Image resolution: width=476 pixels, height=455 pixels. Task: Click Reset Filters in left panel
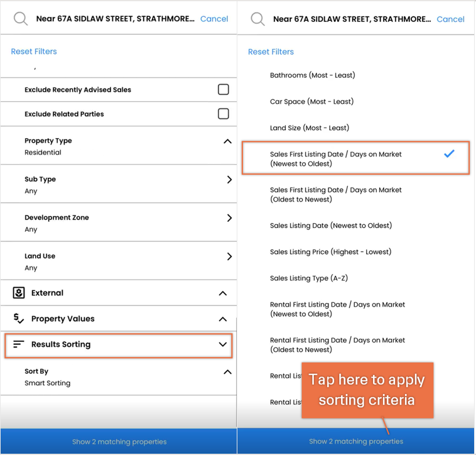34,52
